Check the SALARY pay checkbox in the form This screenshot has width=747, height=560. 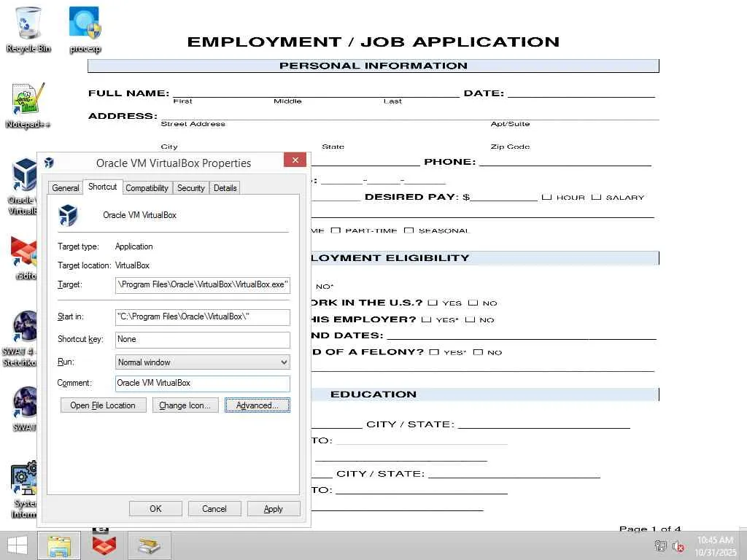pos(596,197)
